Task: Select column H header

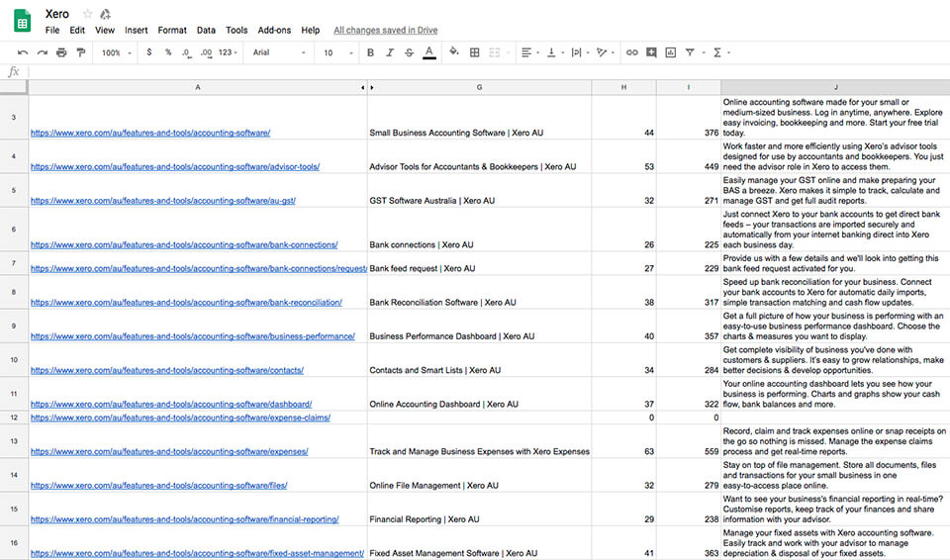Action: click(623, 87)
